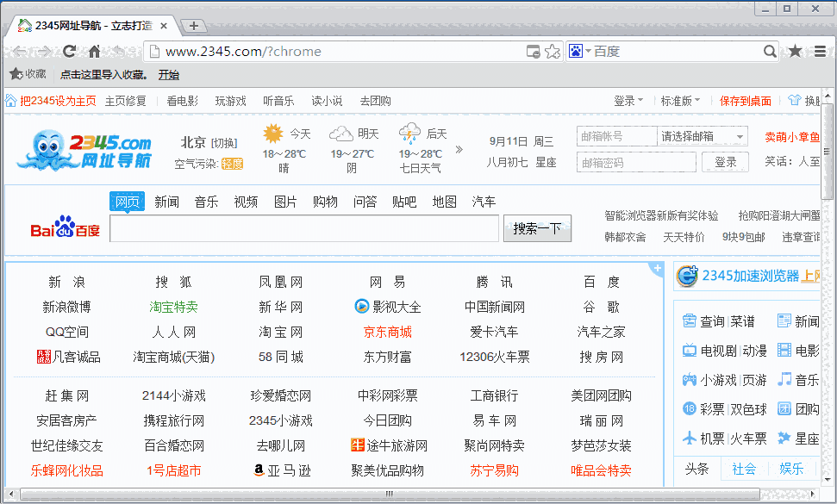The width and height of the screenshot is (837, 504).
Task: Click the search magnifier icon in the toolbar
Action: click(x=770, y=52)
